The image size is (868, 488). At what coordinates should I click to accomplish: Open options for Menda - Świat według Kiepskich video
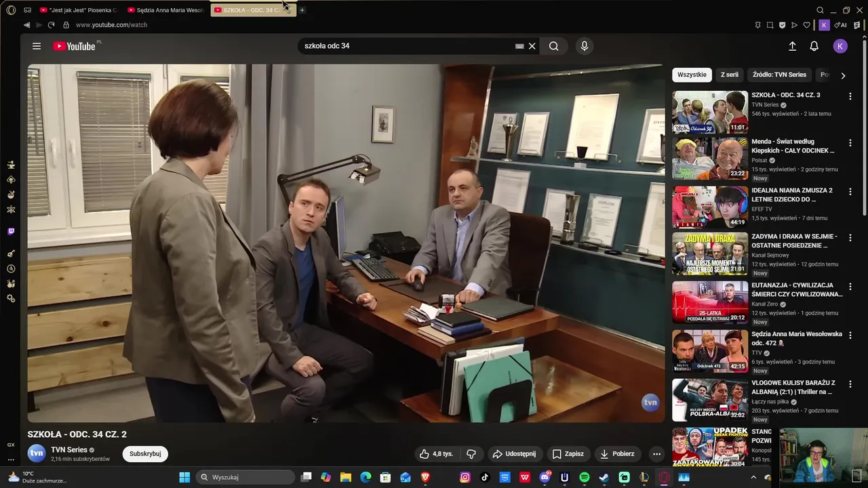pos(850,143)
